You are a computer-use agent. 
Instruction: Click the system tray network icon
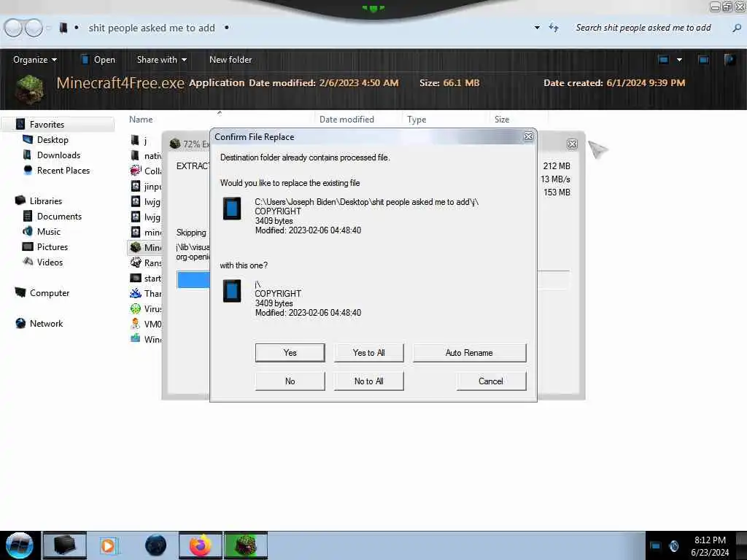click(x=656, y=546)
